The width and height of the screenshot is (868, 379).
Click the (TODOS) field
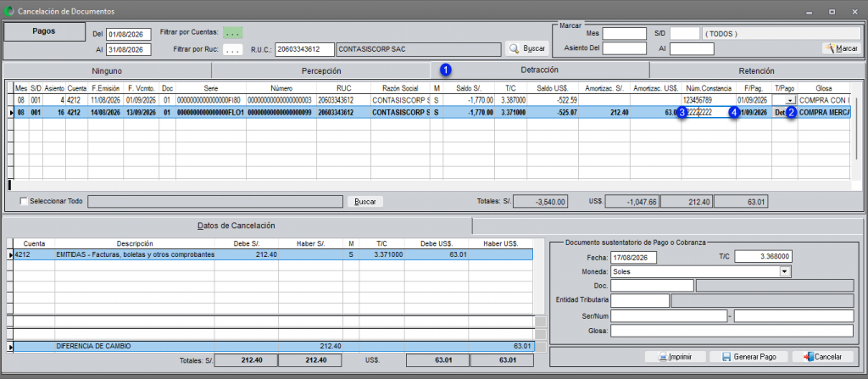click(781, 34)
